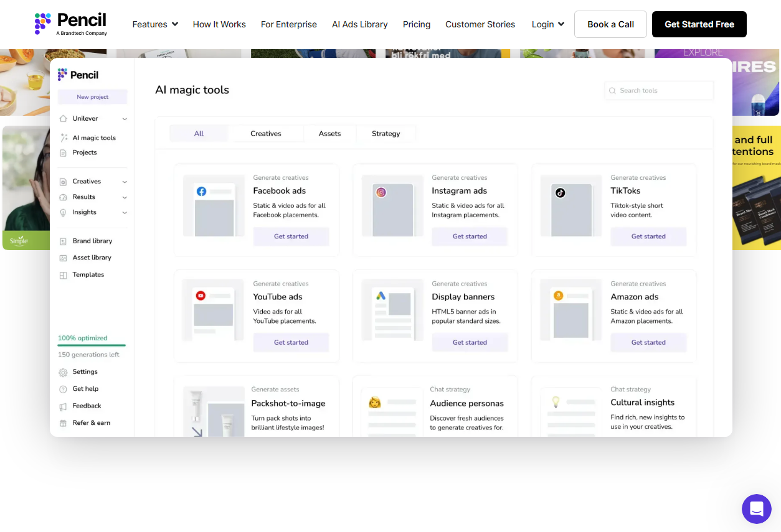Click the Feedback megaphone icon
781x532 pixels.
(x=63, y=406)
